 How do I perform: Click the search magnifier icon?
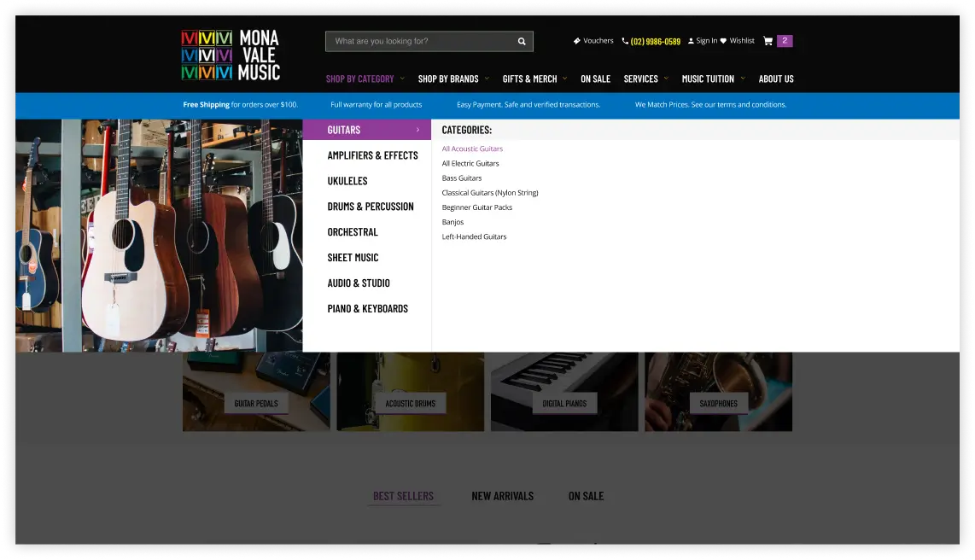pyautogui.click(x=522, y=41)
